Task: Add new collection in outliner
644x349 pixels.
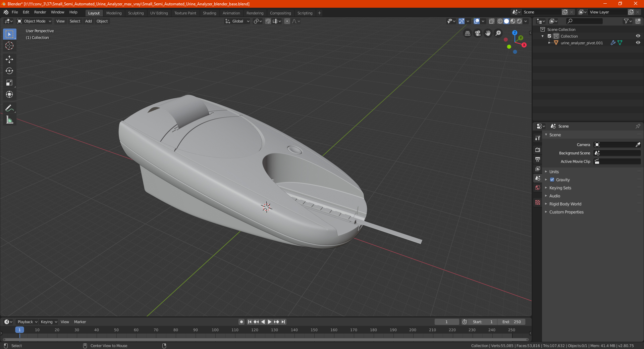Action: 638,21
